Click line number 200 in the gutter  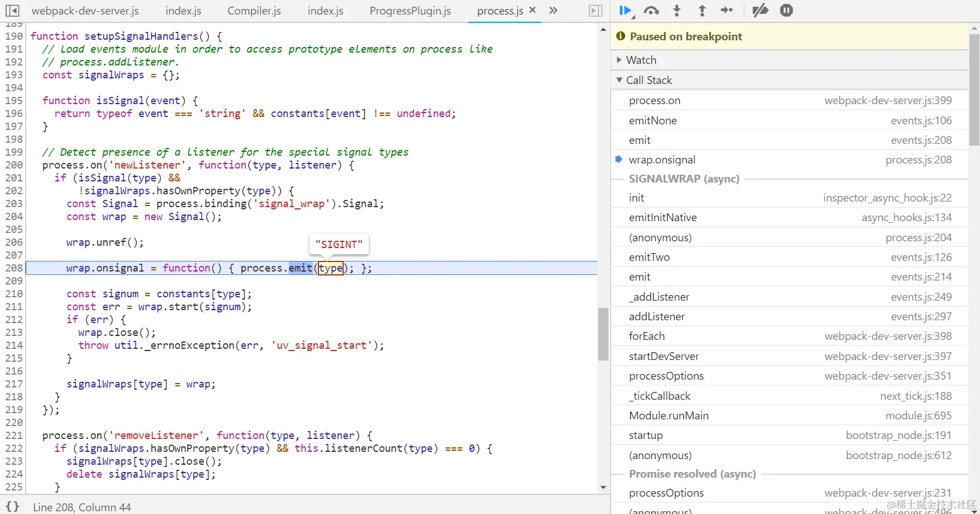coord(14,165)
